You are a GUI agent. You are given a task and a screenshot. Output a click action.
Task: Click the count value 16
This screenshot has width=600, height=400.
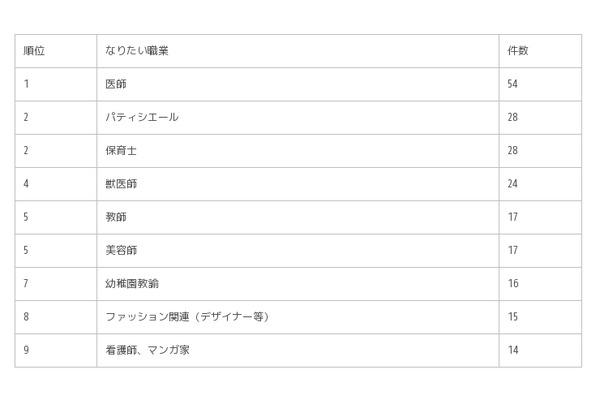(513, 284)
